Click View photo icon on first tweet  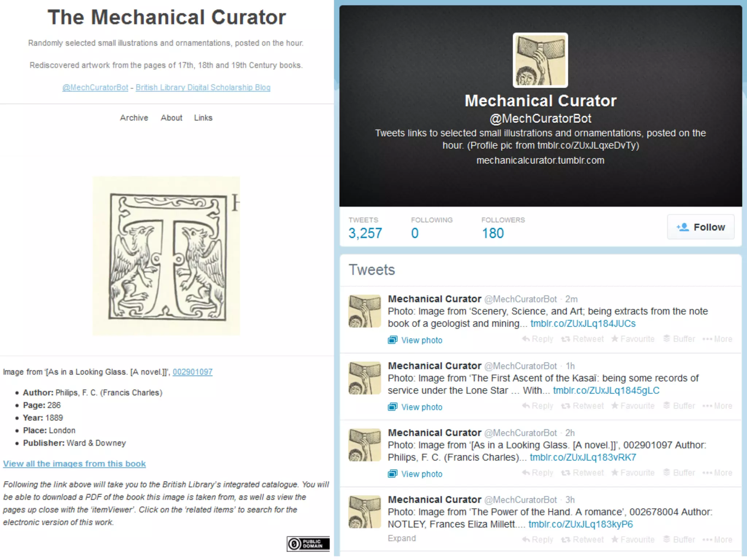392,340
